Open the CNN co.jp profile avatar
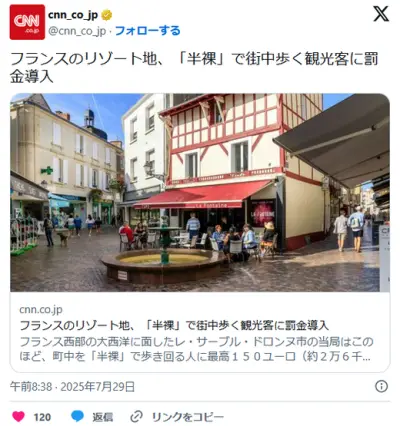 click(27, 22)
